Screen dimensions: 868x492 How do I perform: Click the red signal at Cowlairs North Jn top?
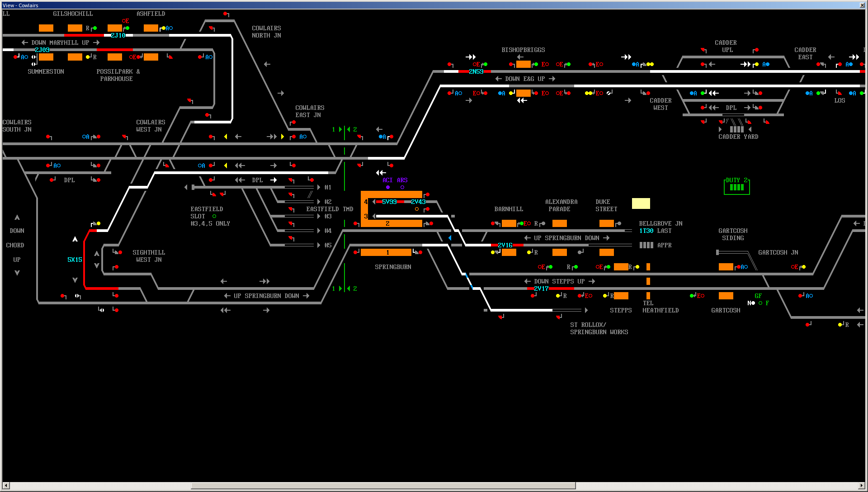(x=225, y=14)
